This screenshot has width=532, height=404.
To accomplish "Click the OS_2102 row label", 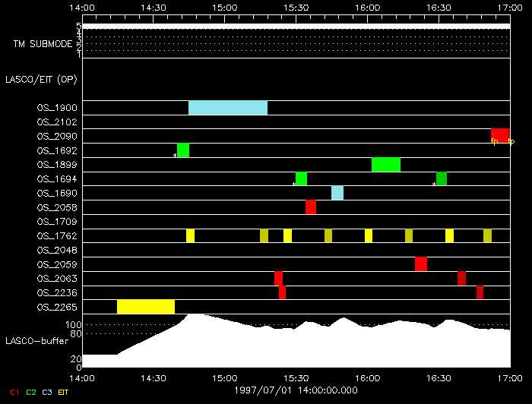I will point(57,122).
